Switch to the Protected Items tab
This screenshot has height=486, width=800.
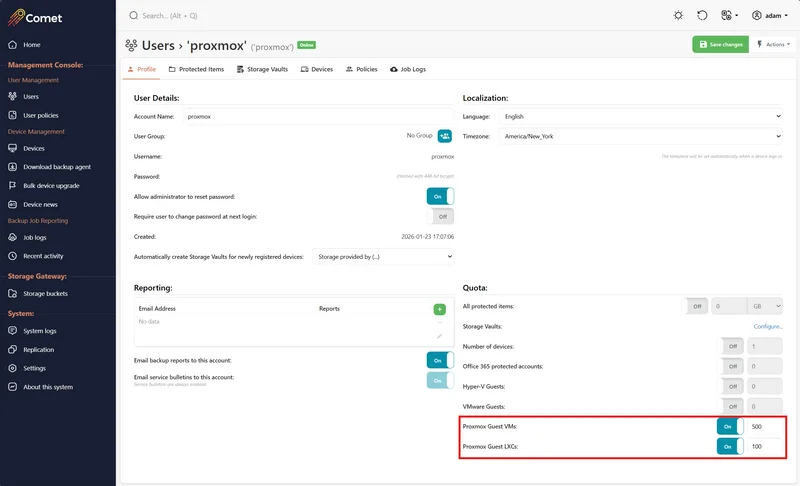[196, 70]
